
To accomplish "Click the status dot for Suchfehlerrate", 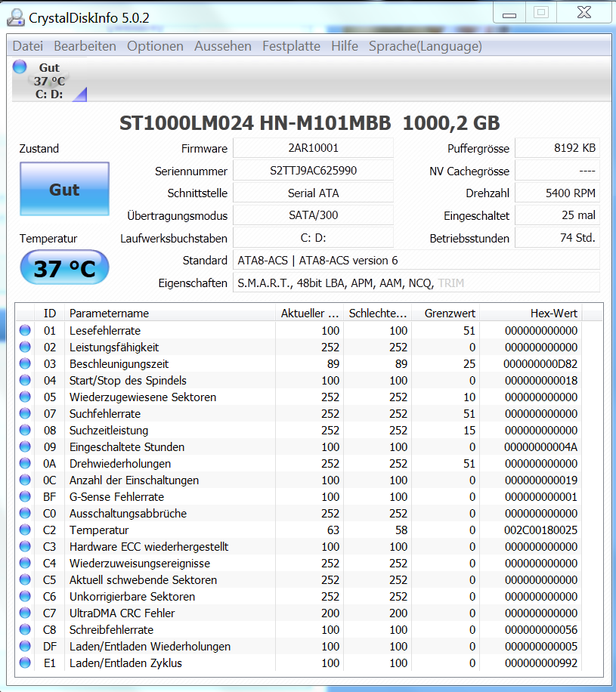I will [x=25, y=413].
